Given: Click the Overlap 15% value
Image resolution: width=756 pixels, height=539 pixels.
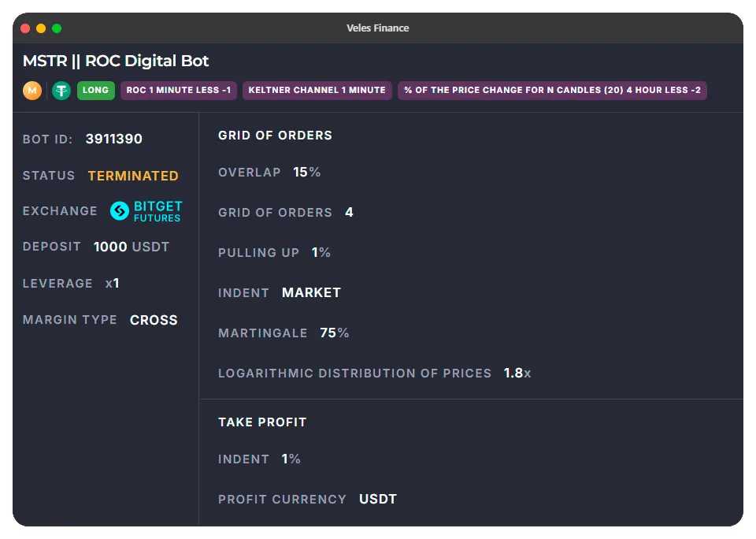Looking at the screenshot, I should pyautogui.click(x=306, y=173).
